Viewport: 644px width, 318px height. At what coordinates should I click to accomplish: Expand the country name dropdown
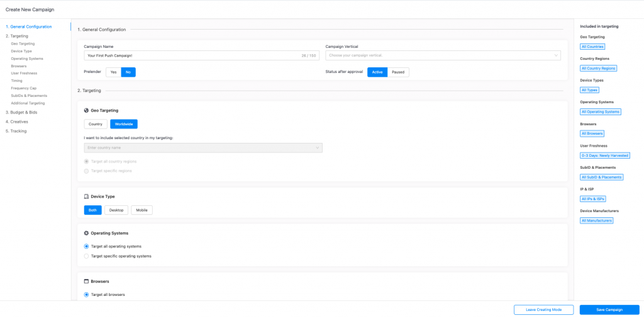pyautogui.click(x=203, y=148)
